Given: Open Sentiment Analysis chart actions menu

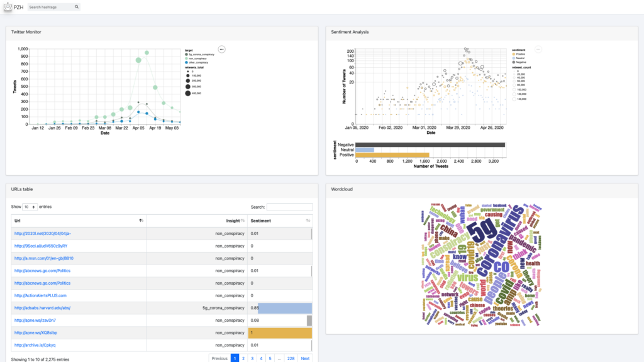Looking at the screenshot, I should pyautogui.click(x=538, y=49).
